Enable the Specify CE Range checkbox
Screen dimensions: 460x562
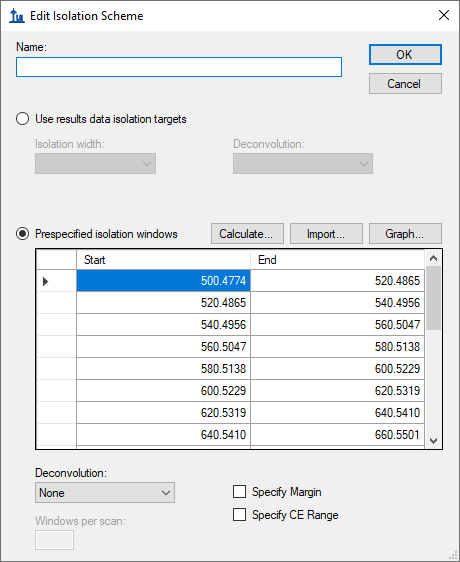[x=240, y=515]
